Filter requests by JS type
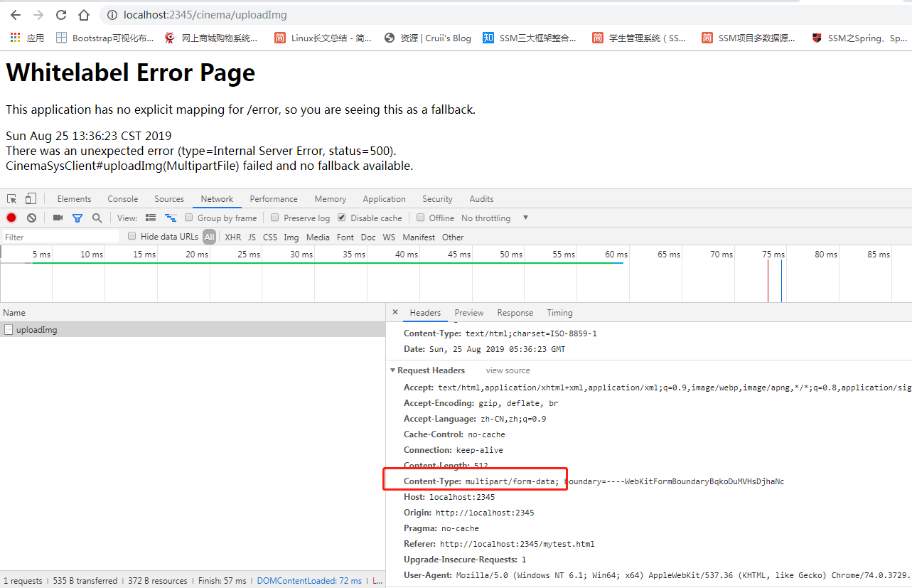912x588 pixels. click(x=252, y=237)
